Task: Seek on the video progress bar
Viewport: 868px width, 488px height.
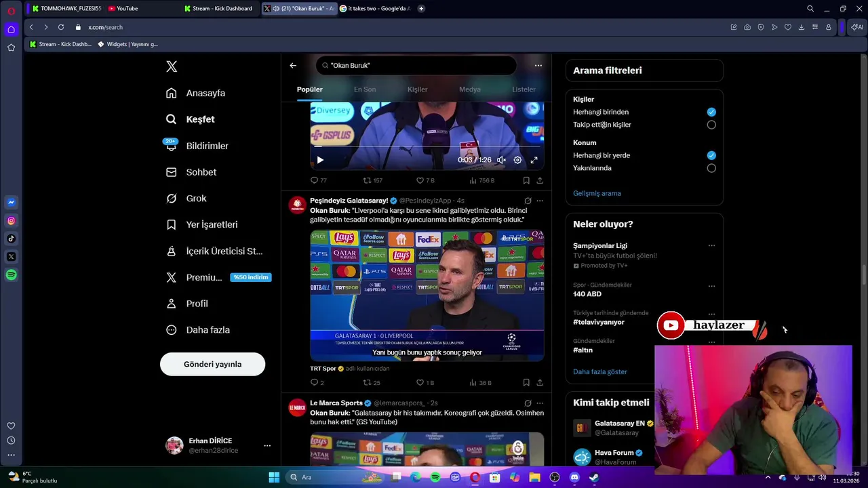Action: [427, 146]
